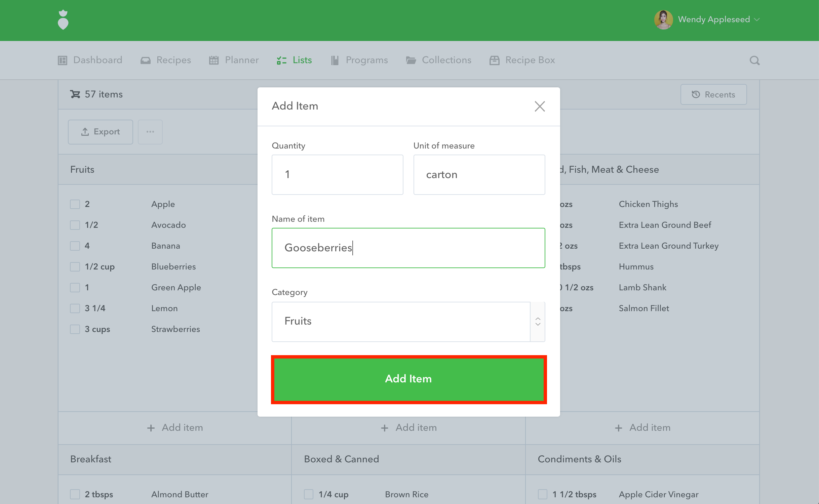Viewport: 819px width, 504px height.
Task: Click the Recents history button
Action: pos(713,94)
